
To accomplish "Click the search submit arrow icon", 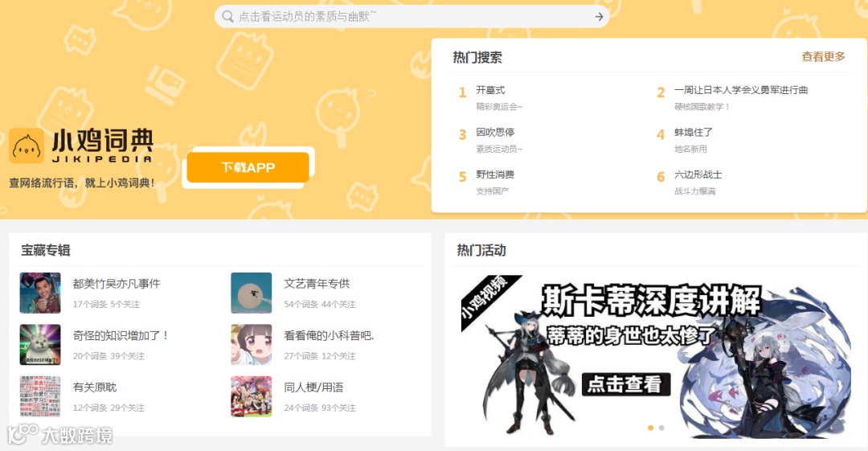I will 599,17.
